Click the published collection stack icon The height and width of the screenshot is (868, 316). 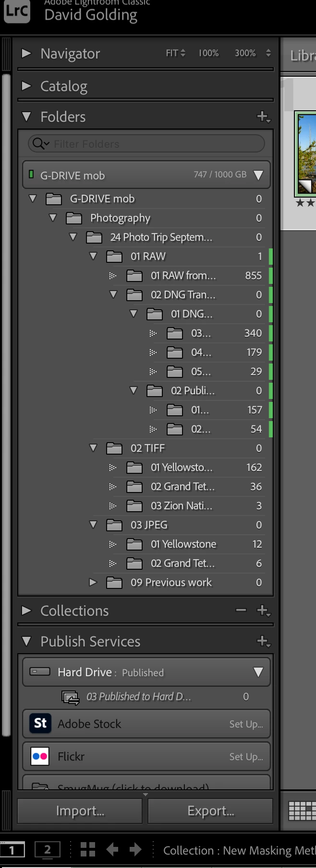[x=71, y=697]
